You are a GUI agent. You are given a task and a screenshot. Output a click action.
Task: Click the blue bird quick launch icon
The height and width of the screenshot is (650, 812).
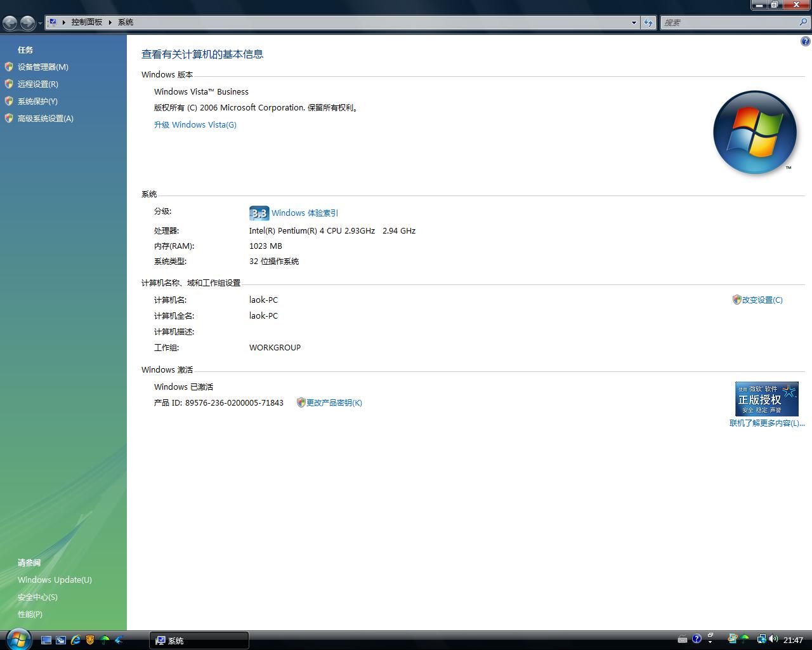tap(119, 640)
